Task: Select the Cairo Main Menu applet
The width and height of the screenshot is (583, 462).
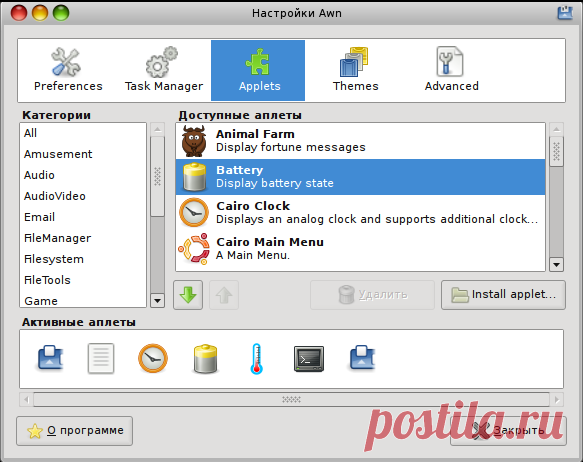Action: [360, 249]
